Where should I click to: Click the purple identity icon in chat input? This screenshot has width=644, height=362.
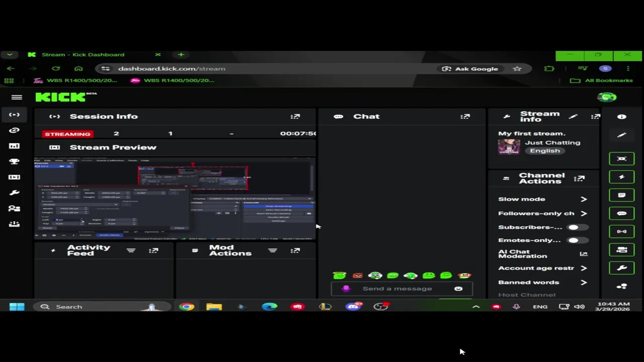346,289
